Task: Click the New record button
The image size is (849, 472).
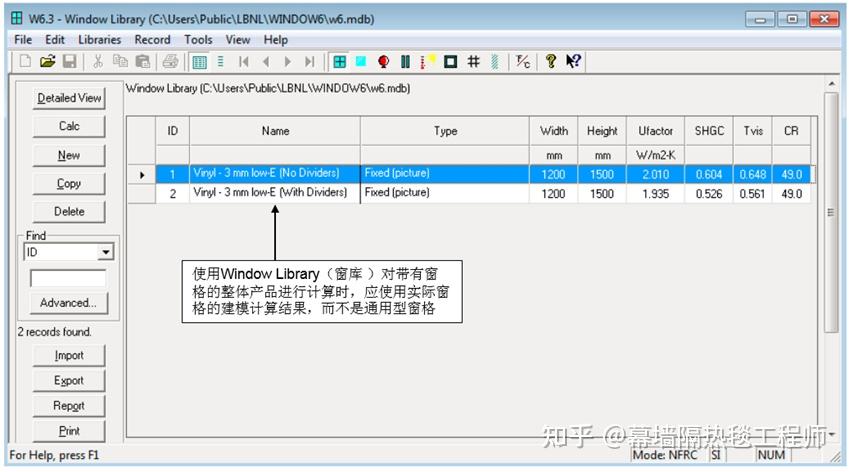Action: click(69, 155)
